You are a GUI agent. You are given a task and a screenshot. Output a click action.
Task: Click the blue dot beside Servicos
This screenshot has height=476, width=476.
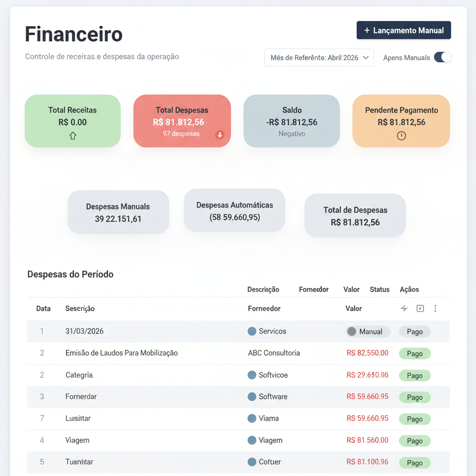[x=252, y=331]
